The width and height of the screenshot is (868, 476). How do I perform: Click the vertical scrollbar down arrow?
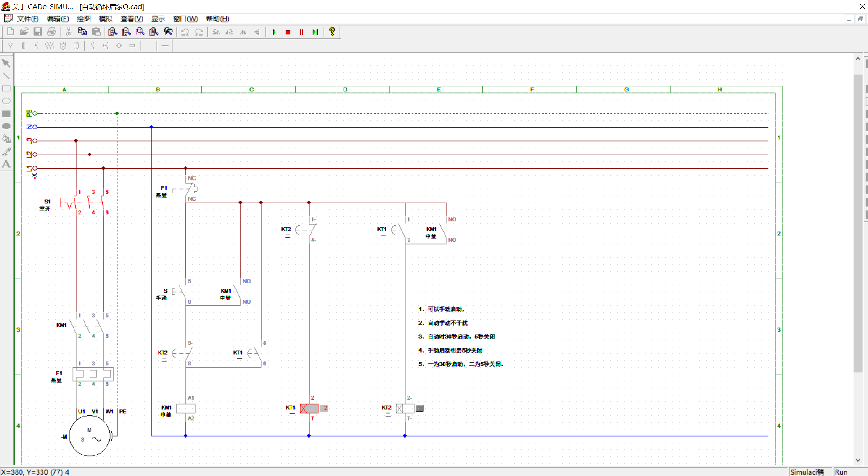[x=858, y=460]
